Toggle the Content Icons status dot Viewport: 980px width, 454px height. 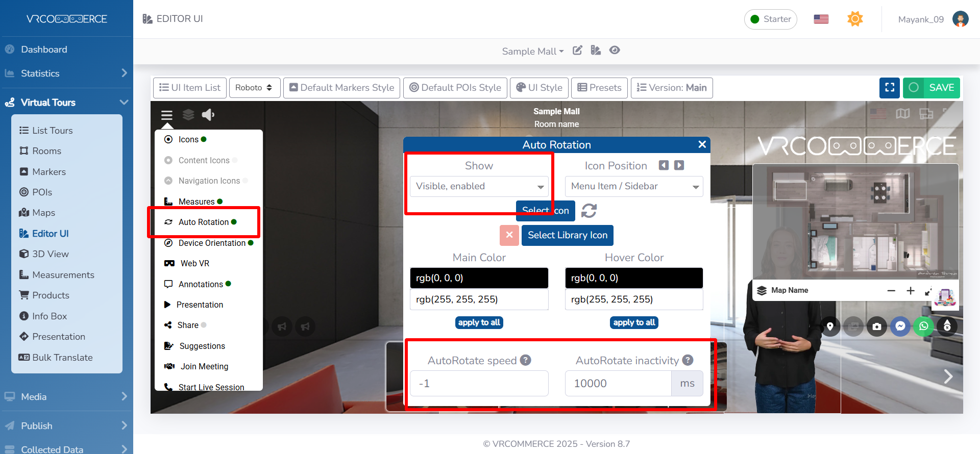click(235, 160)
